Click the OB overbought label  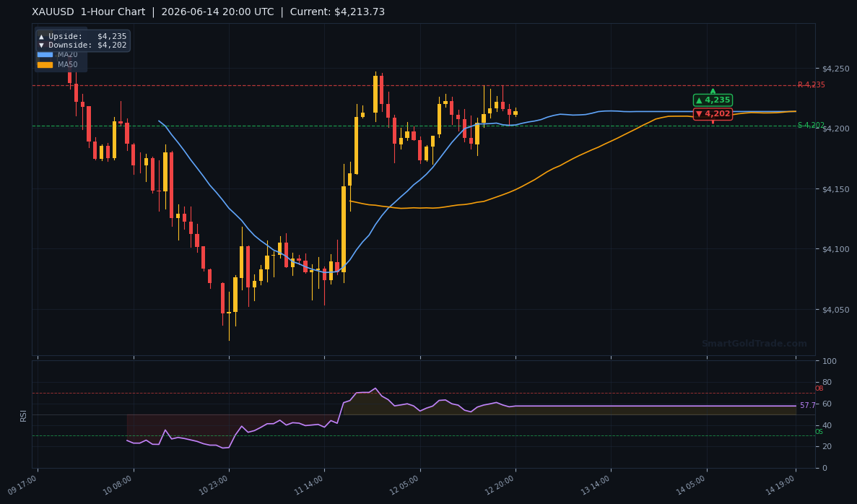(819, 388)
